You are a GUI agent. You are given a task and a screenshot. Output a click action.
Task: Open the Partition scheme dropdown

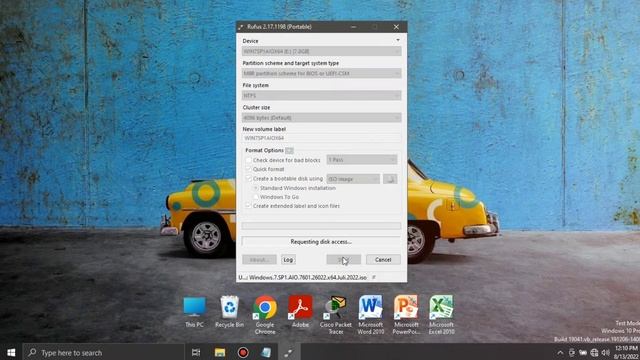pyautogui.click(x=322, y=73)
